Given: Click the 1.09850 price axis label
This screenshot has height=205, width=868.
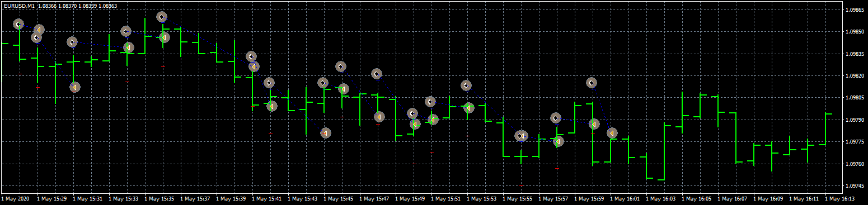Looking at the screenshot, I should point(855,32).
